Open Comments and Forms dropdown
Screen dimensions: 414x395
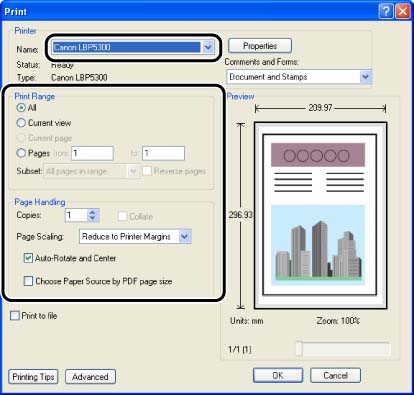[x=366, y=77]
